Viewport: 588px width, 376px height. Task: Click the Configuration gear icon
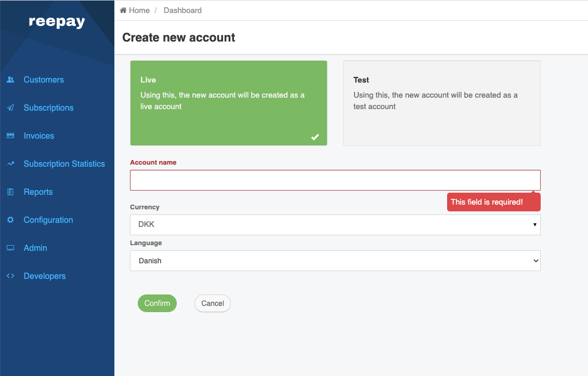coord(10,220)
